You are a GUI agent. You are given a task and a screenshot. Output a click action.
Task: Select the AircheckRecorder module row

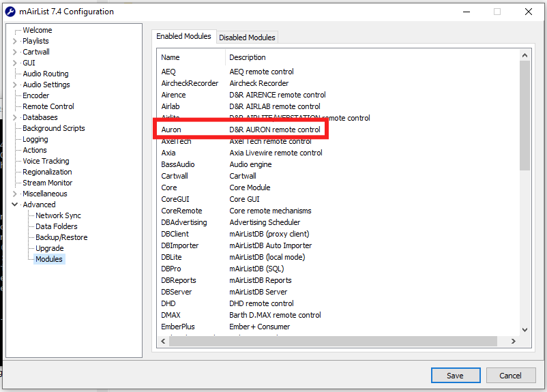[x=338, y=83]
